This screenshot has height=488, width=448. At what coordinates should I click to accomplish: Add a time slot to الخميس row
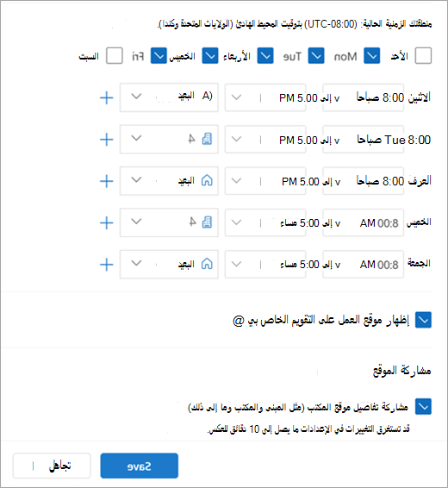[106, 222]
